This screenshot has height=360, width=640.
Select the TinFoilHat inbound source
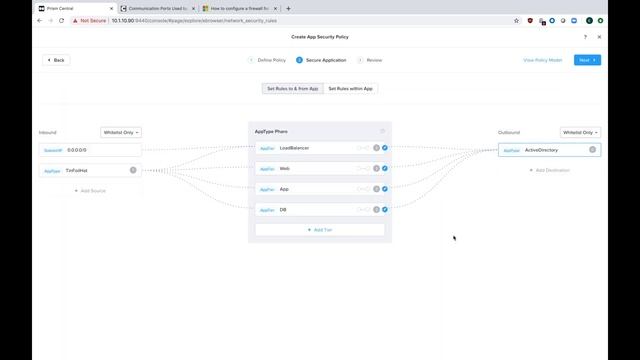click(x=90, y=170)
